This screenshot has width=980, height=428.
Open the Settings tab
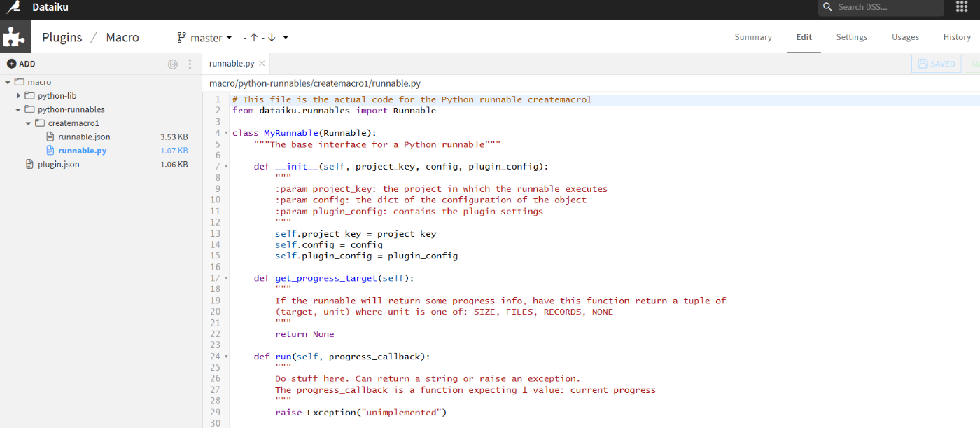[x=852, y=37]
